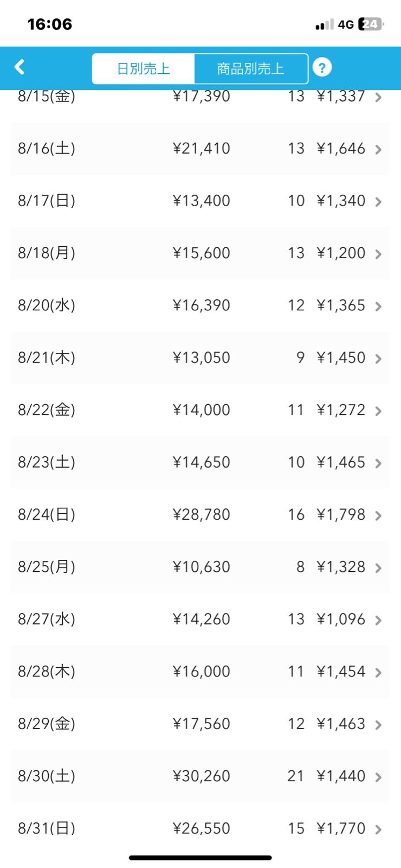401x868 pixels.
Task: Tap the back arrow icon
Action: pyautogui.click(x=20, y=67)
